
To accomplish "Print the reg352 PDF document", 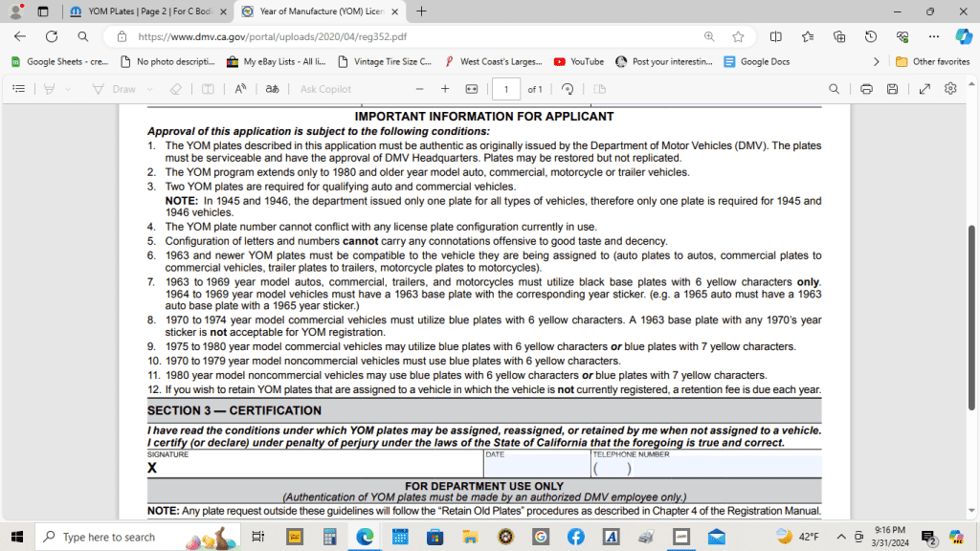I will pos(867,88).
